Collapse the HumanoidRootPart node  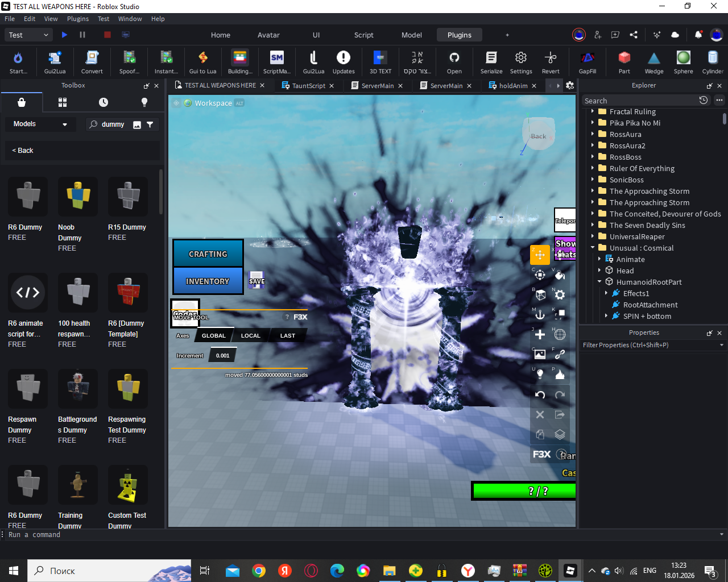[x=599, y=282]
